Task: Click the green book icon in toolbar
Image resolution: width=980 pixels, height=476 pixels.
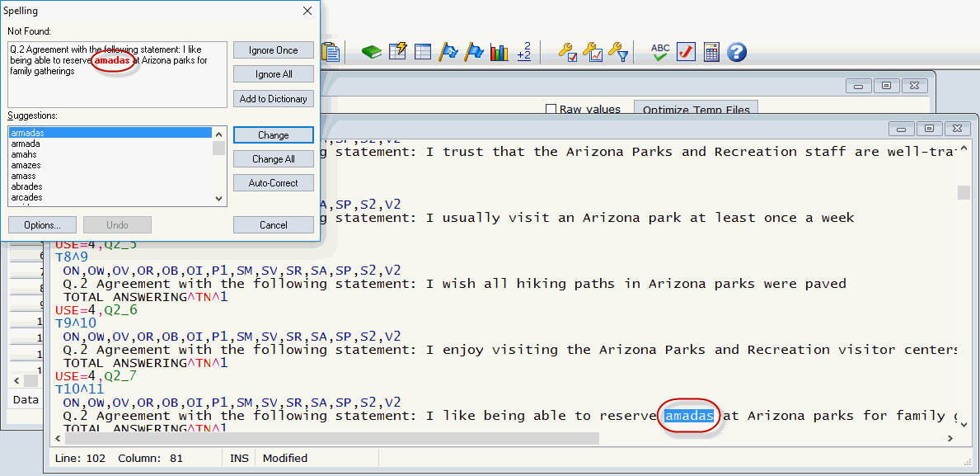Action: tap(373, 52)
